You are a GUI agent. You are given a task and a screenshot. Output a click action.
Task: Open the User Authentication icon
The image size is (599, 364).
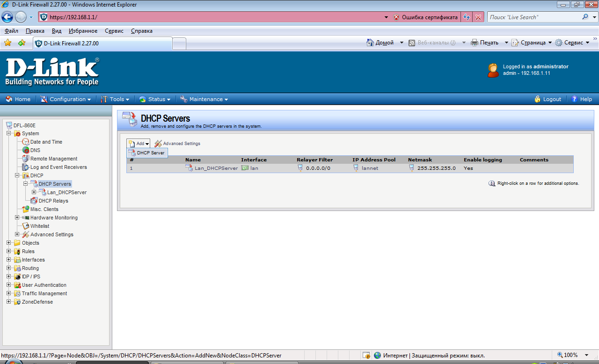(x=17, y=285)
